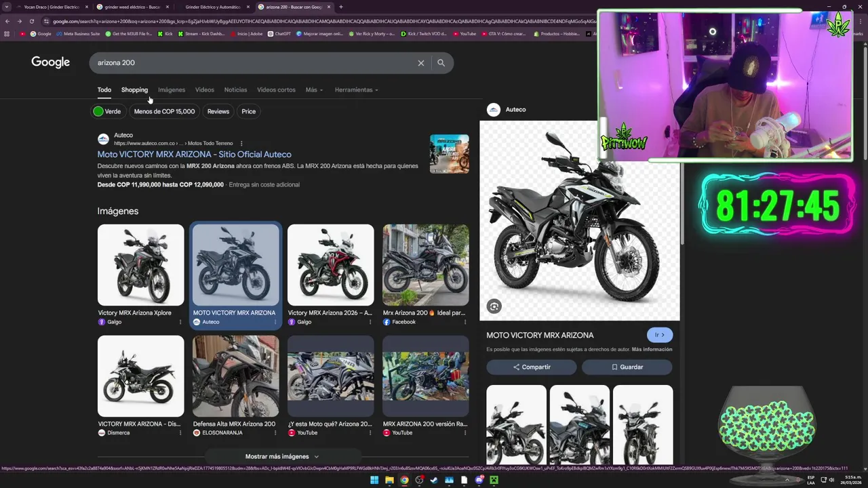Open options menu for Mrx Arizona 200 Facebook result
Screen dimensions: 868x488
tap(465, 322)
